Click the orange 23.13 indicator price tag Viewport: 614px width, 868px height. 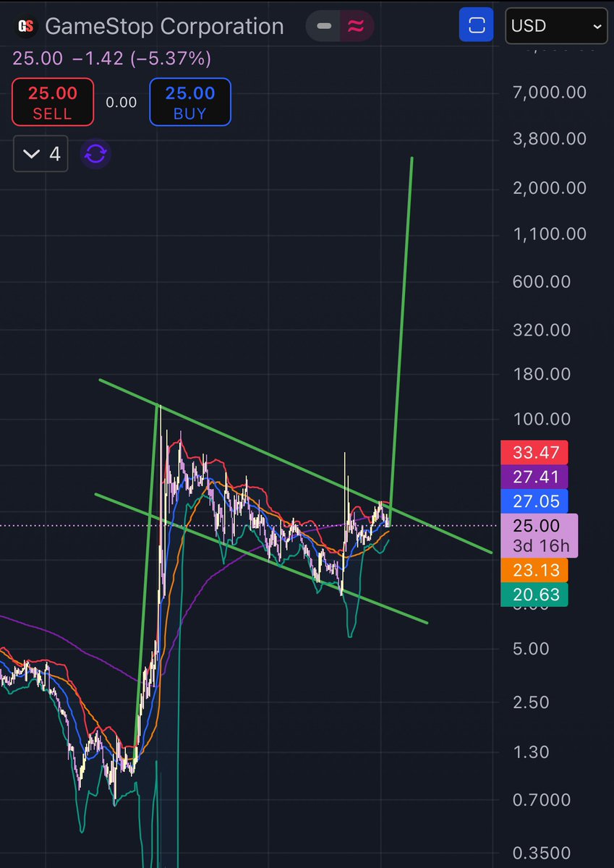(x=534, y=570)
